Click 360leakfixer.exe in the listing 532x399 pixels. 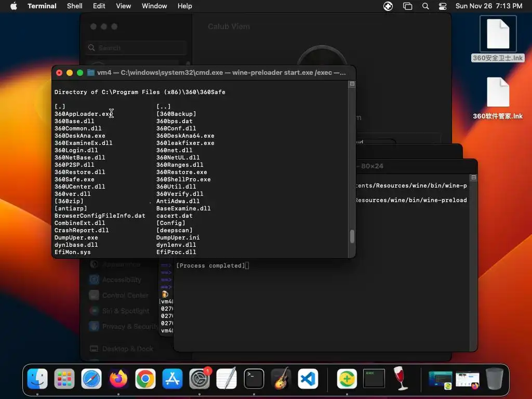pos(185,143)
